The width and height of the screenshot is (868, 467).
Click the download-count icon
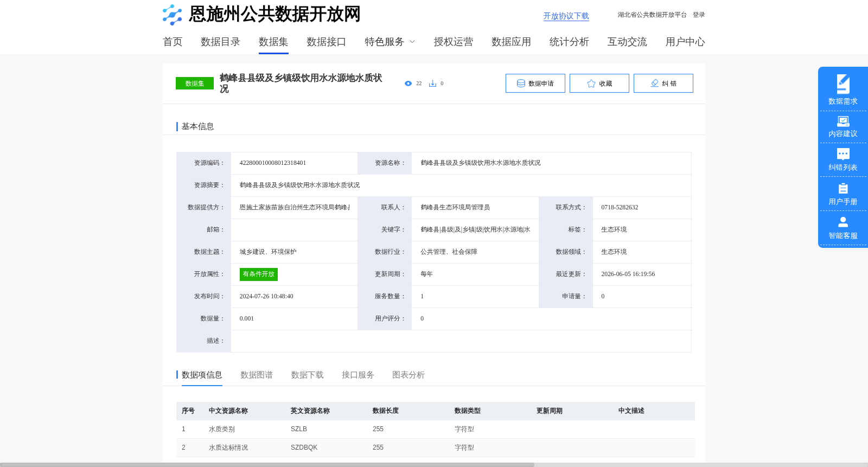(432, 84)
